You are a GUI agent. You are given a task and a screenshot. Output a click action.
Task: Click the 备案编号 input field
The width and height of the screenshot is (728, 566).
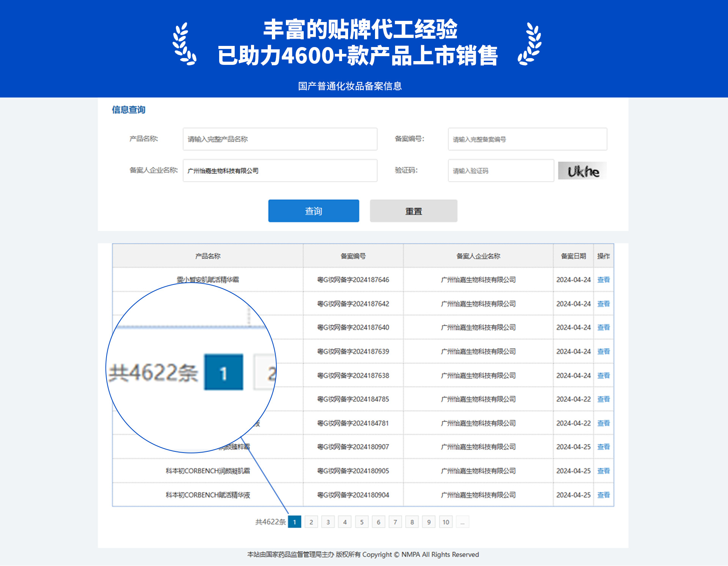point(527,139)
